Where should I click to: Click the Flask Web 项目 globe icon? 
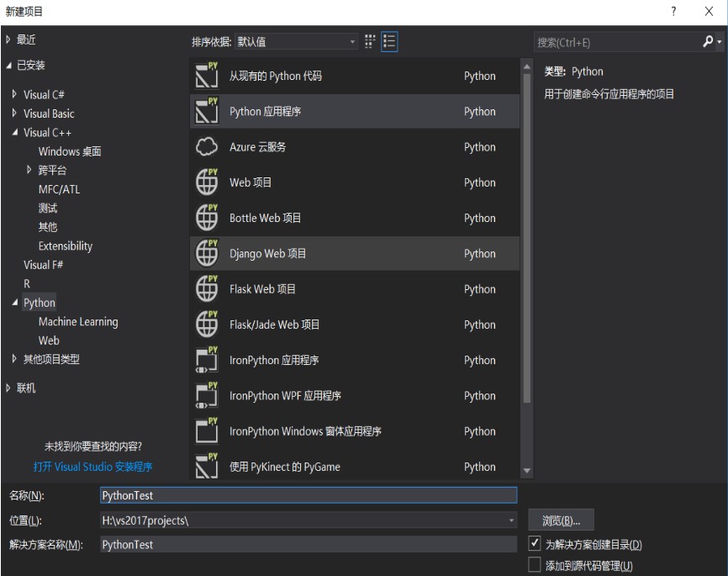click(x=207, y=289)
